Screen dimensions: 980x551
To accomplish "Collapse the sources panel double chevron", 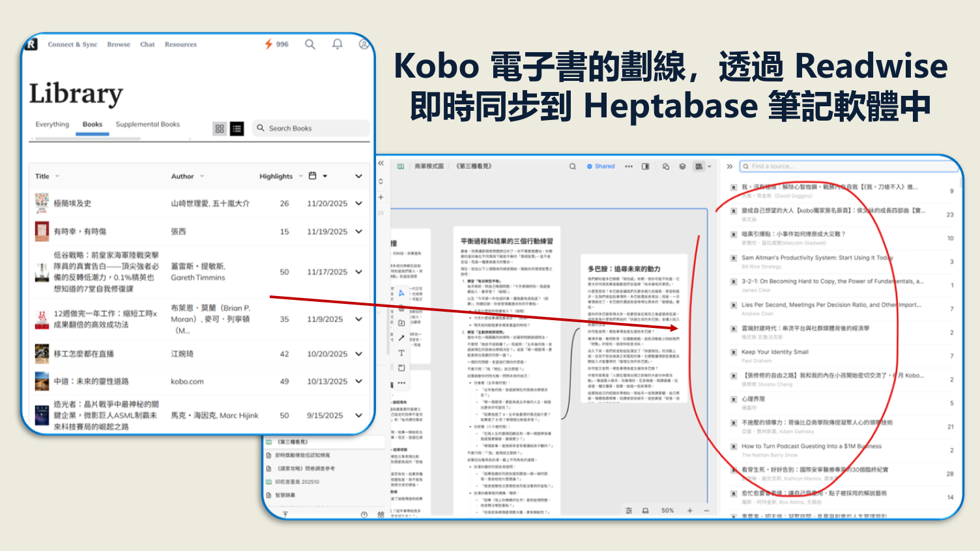I will point(730,166).
